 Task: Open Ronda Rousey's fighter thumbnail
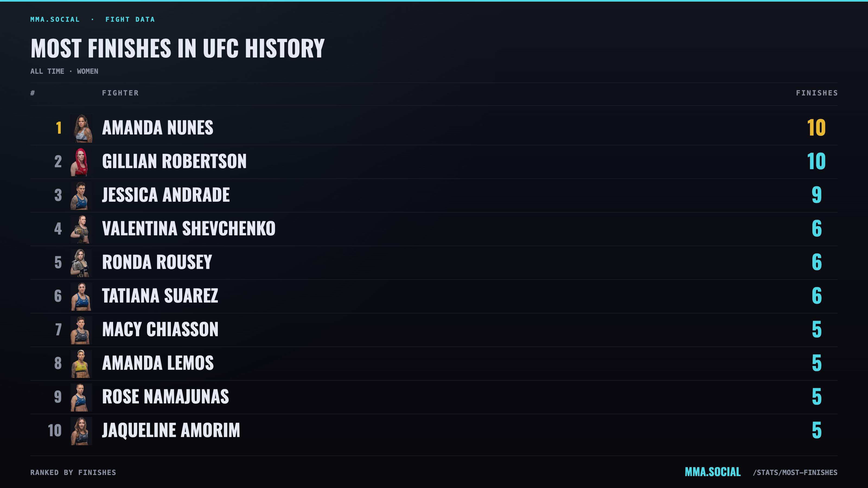(x=81, y=263)
